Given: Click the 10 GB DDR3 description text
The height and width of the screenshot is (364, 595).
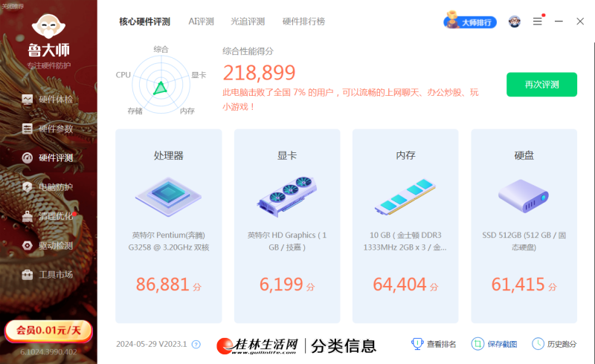Looking at the screenshot, I should click(x=405, y=241).
